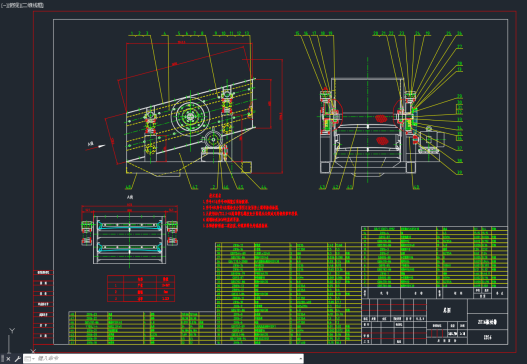527x364 pixels.
Task: Close the command line with its X icon
Action: pyautogui.click(x=8, y=359)
